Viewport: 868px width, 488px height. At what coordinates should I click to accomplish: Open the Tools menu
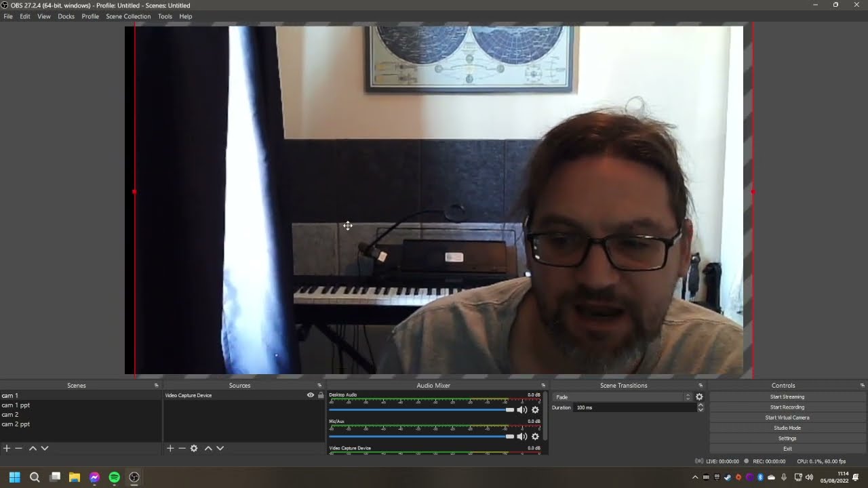click(165, 16)
